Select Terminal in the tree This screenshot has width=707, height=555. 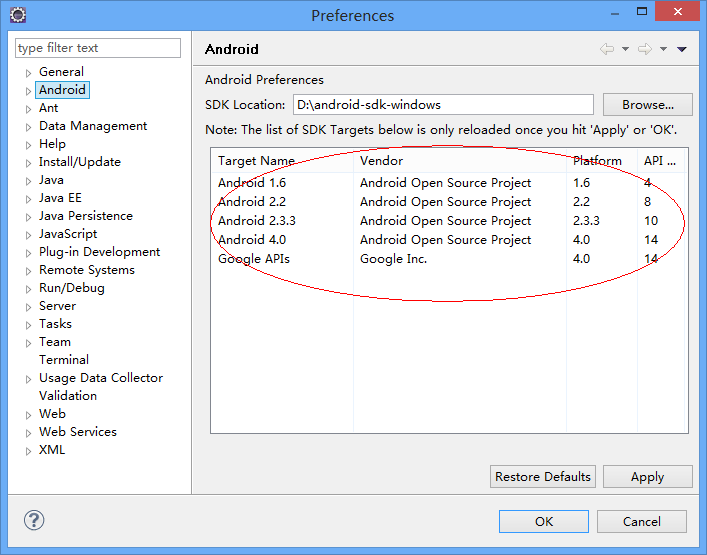[x=64, y=360]
